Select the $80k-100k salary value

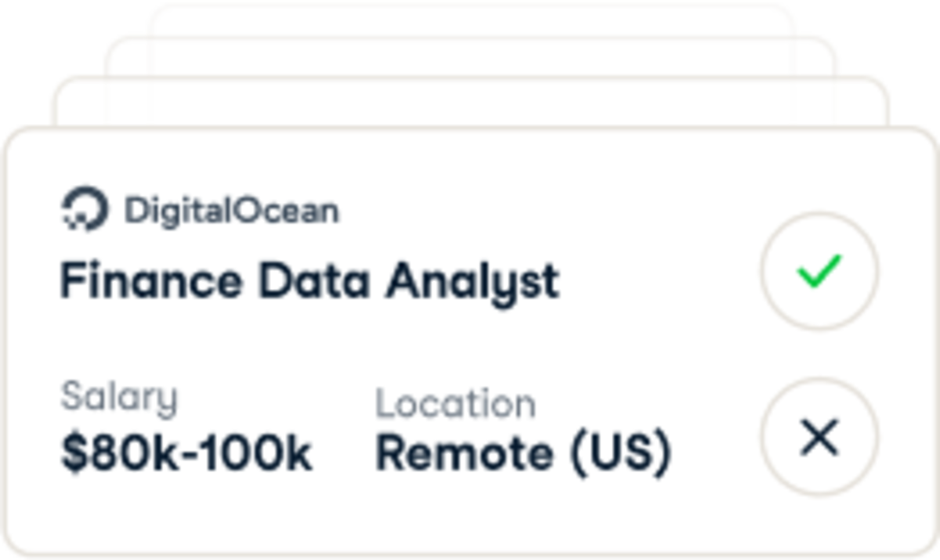186,449
